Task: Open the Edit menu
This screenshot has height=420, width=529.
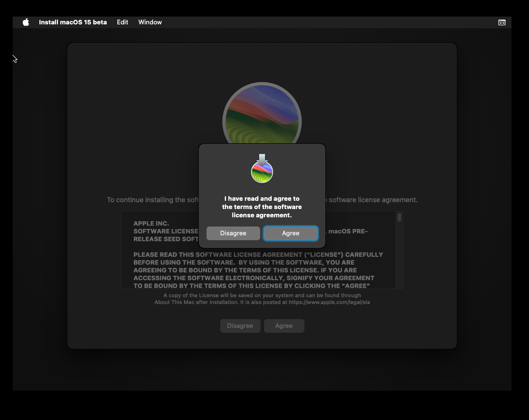Action: point(122,22)
